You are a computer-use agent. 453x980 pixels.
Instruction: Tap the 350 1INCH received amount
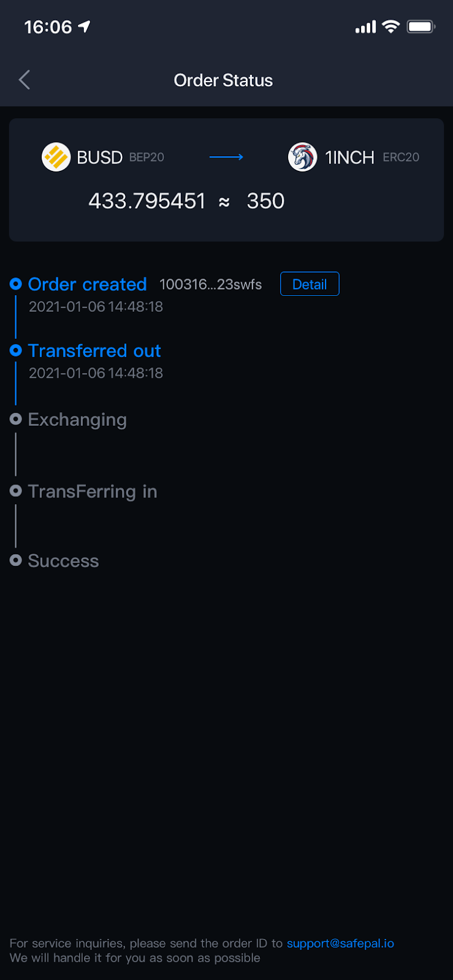click(x=265, y=201)
